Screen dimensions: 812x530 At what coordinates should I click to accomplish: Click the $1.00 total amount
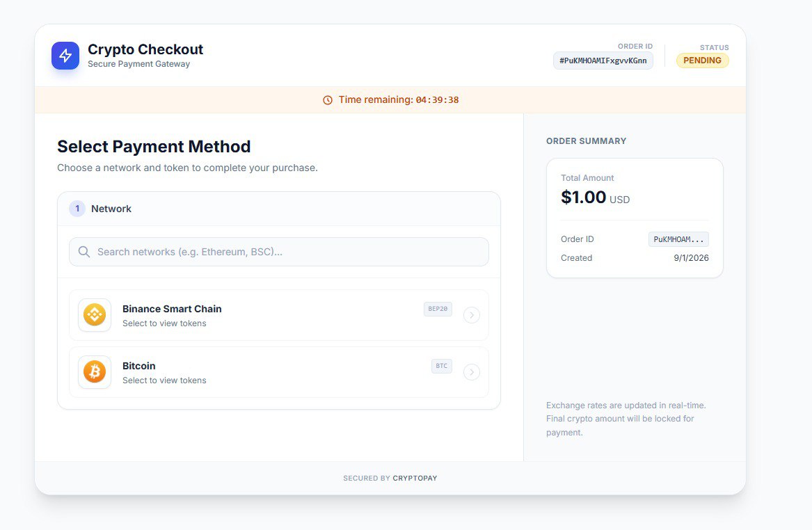(584, 198)
